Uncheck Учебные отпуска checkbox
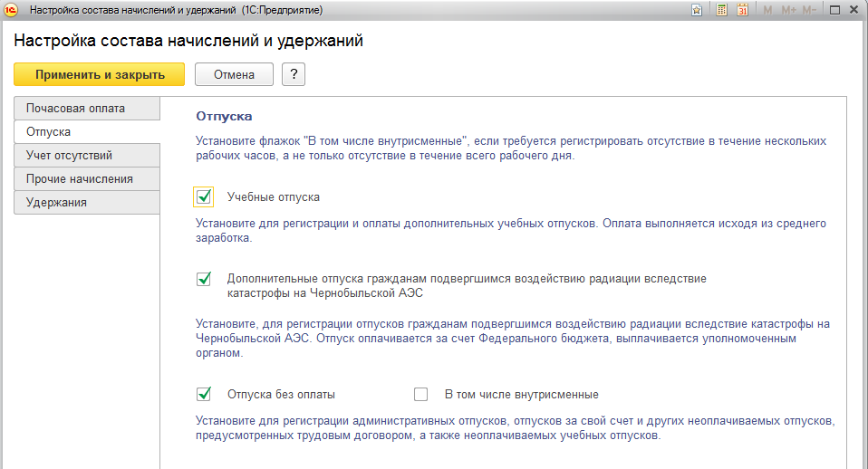 coord(204,196)
